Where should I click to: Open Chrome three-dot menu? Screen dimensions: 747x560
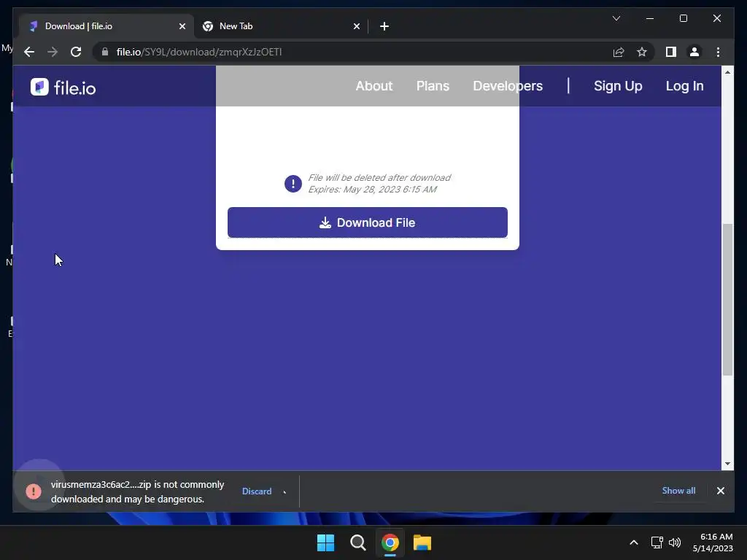(718, 52)
